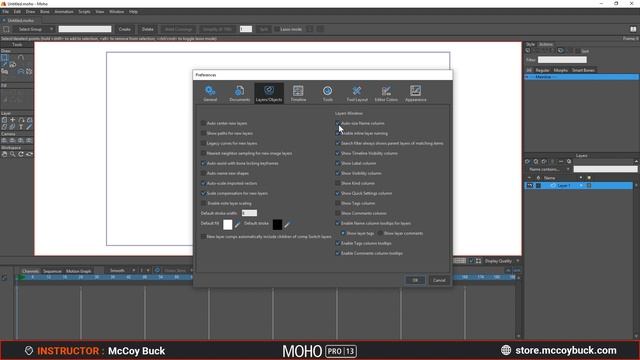This screenshot has width=640, height=360.
Task: Select the Text layer tool
Action: (21, 127)
